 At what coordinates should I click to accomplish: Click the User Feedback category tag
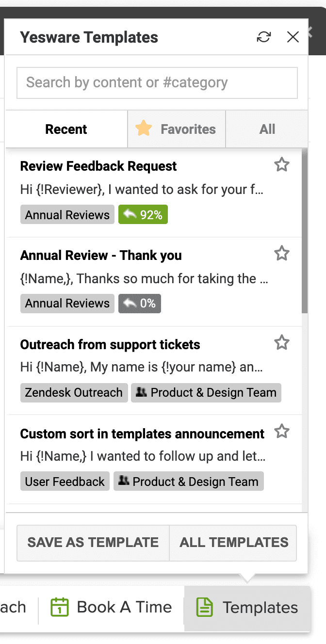point(65,482)
